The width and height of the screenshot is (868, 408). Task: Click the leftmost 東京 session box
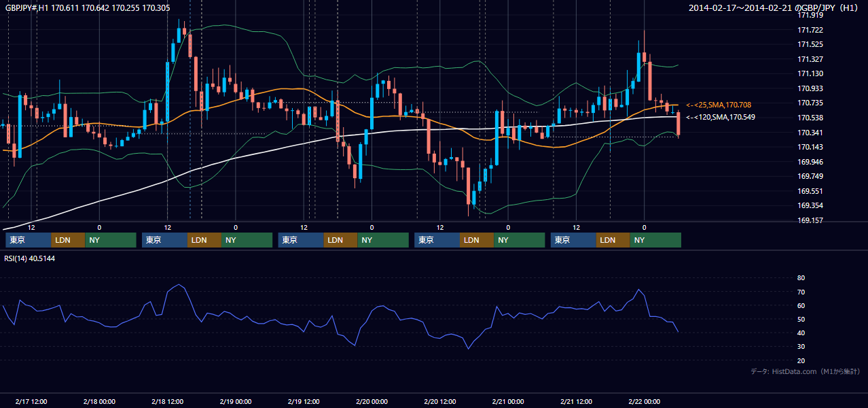coord(29,240)
